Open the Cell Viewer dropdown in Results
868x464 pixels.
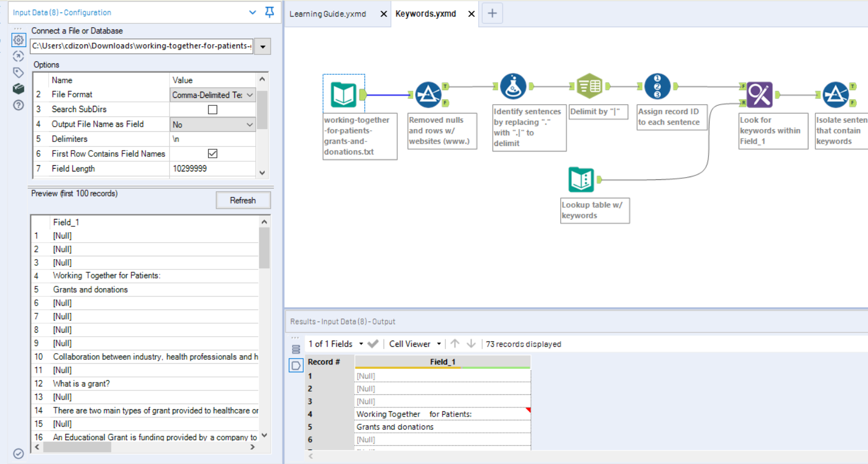pyautogui.click(x=439, y=343)
